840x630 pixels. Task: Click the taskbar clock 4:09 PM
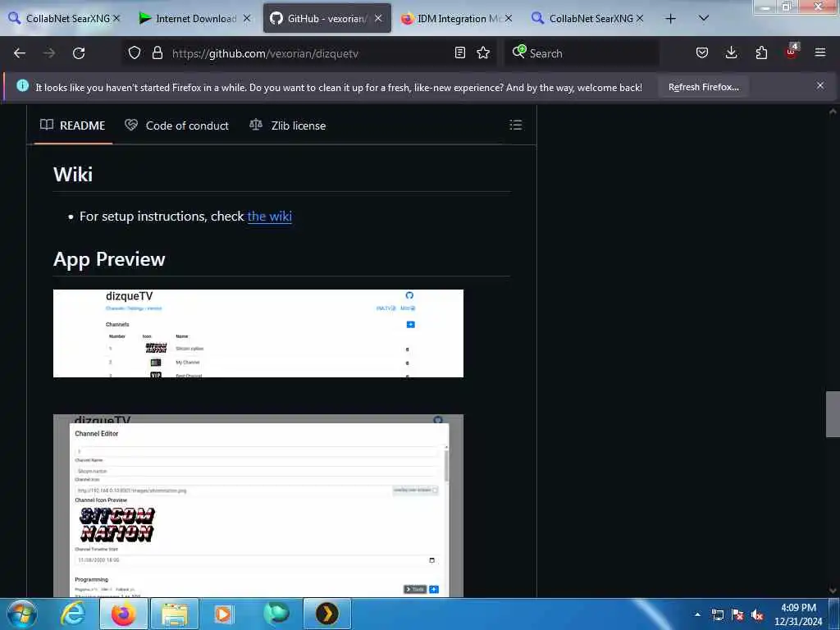click(x=798, y=614)
